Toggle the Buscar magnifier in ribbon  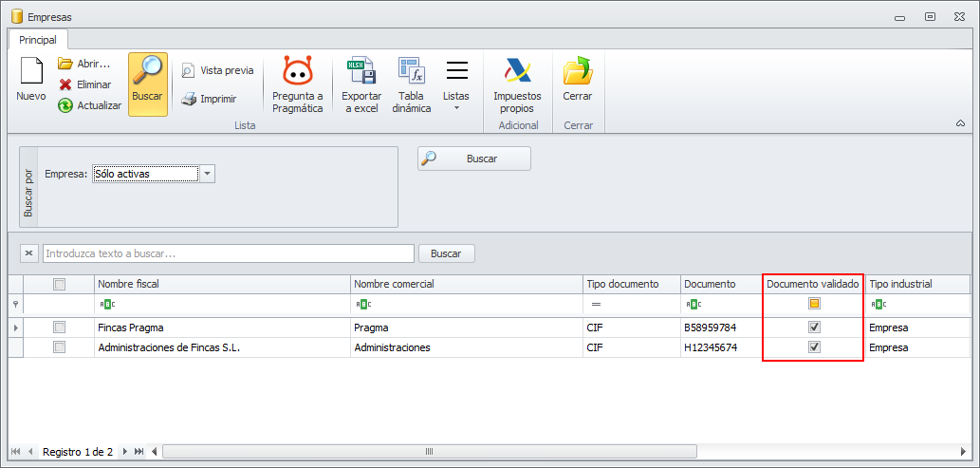click(x=147, y=84)
